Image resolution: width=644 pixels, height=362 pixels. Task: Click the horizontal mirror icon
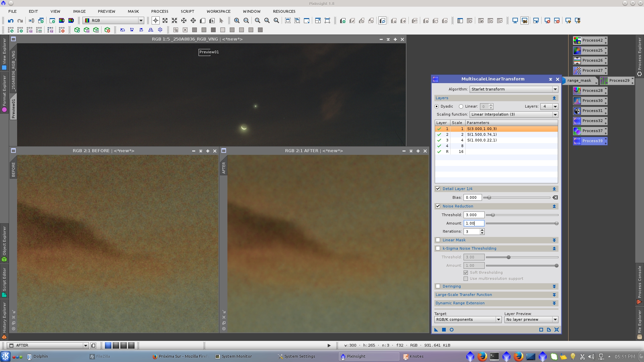(151, 30)
